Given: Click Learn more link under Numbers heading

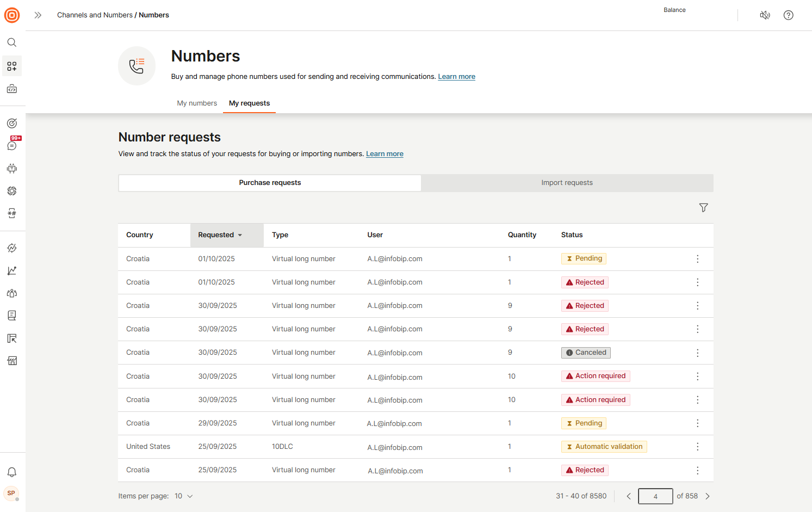Looking at the screenshot, I should click(x=456, y=77).
